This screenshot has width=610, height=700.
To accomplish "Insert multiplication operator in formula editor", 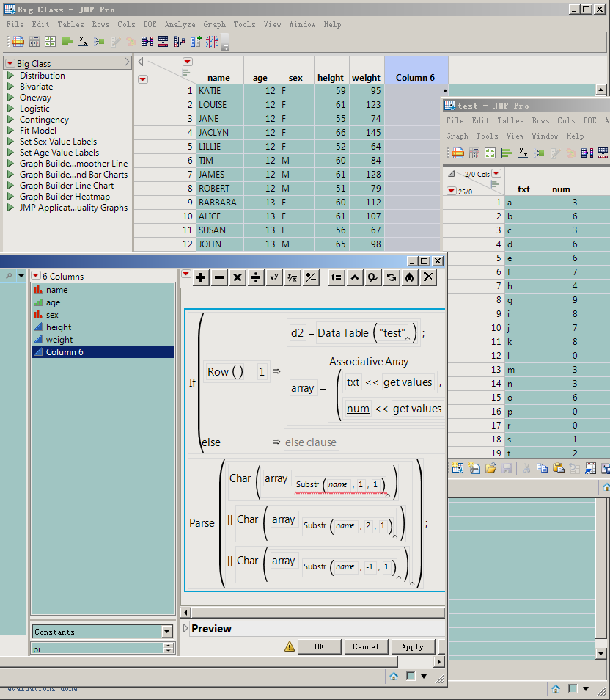I will click(x=238, y=277).
